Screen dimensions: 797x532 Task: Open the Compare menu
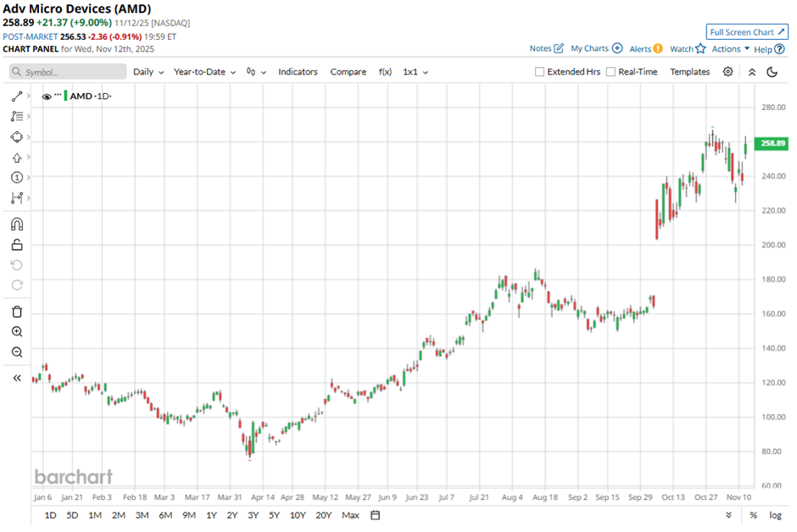pyautogui.click(x=348, y=72)
